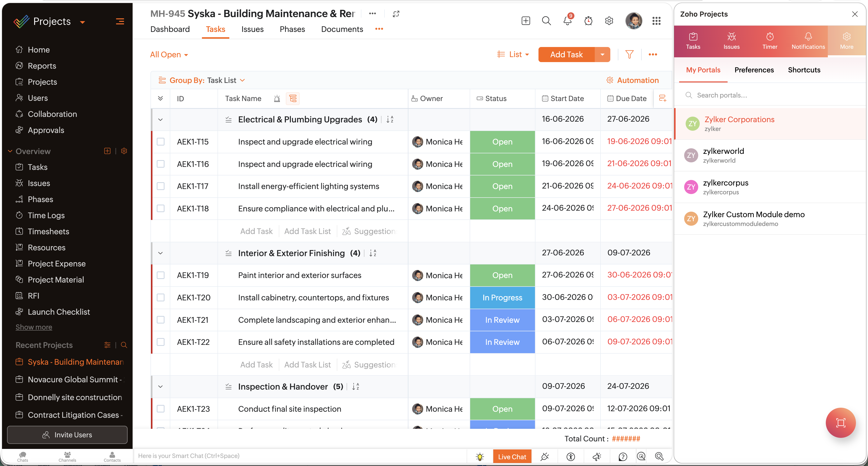Screen dimensions: 868x466
Task: Open the Add Task dropdown arrow
Action: pyautogui.click(x=603, y=54)
